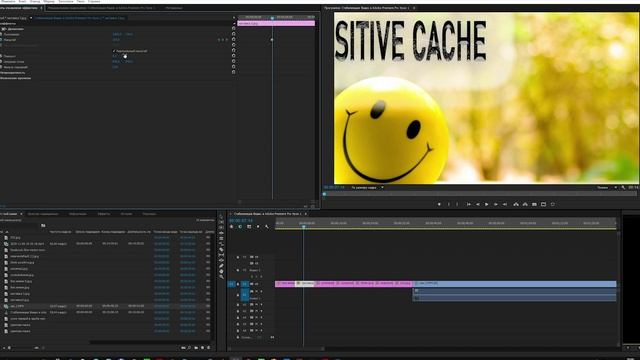Screen dimensions: 640x360
Task: Click the Scale value in Effect Controls
Action: pyautogui.click(x=116, y=40)
